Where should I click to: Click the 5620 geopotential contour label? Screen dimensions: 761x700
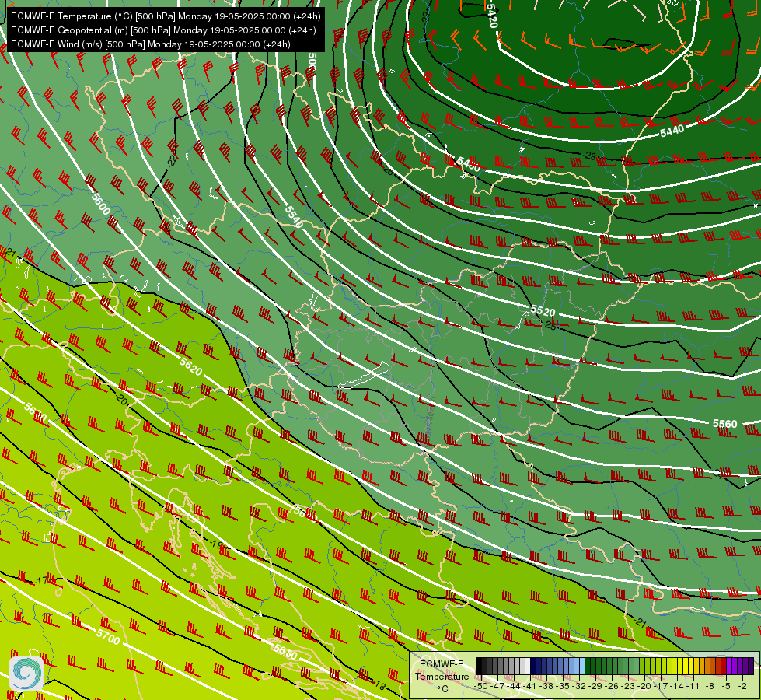190,367
